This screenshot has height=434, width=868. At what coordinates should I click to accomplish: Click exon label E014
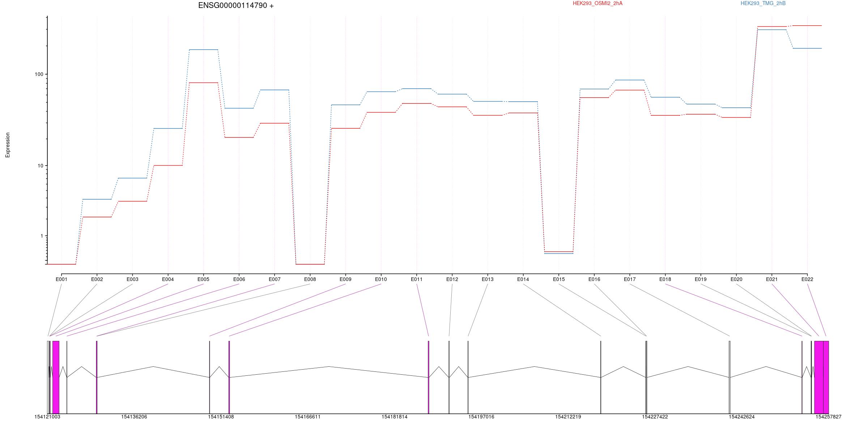pyautogui.click(x=523, y=279)
